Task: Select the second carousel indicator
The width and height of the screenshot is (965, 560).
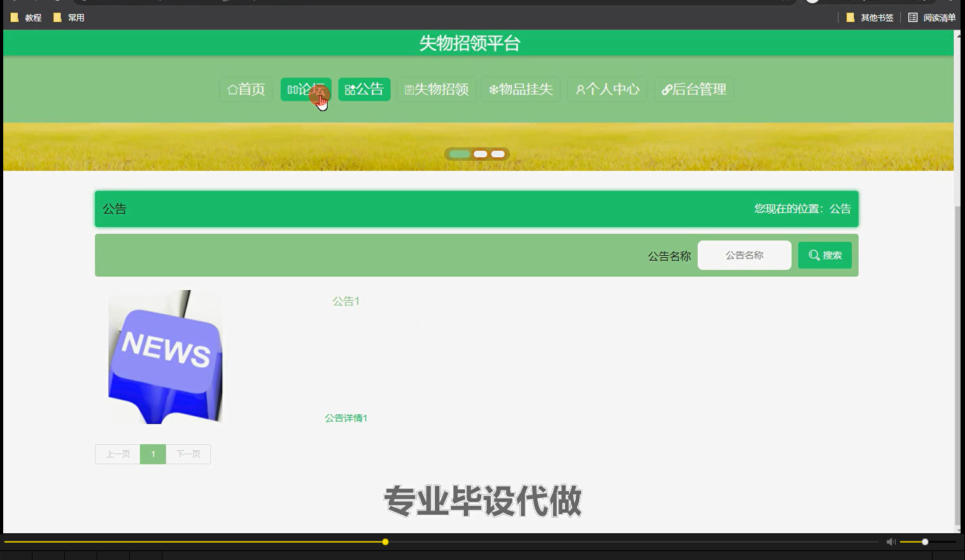Action: point(481,153)
